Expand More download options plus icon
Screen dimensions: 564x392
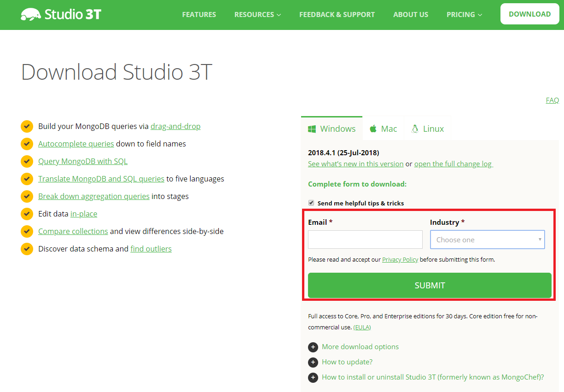[x=313, y=347]
